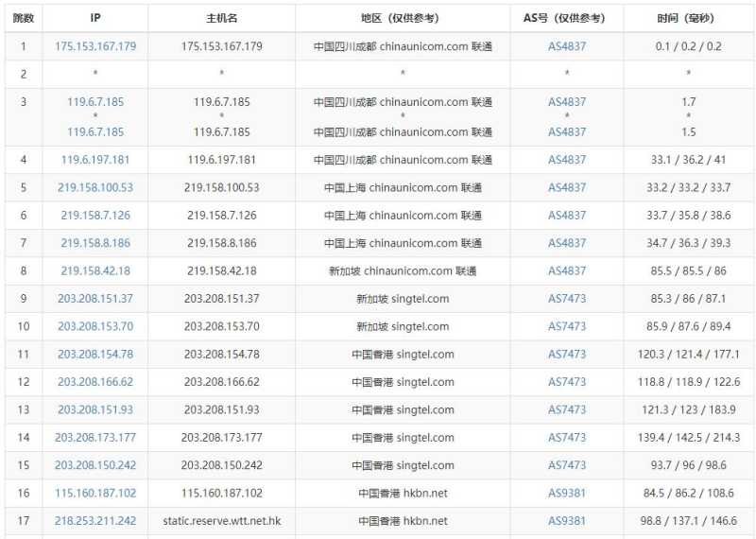Click AS4837 link in hop 4 row
This screenshot has width=756, height=539.
567,160
